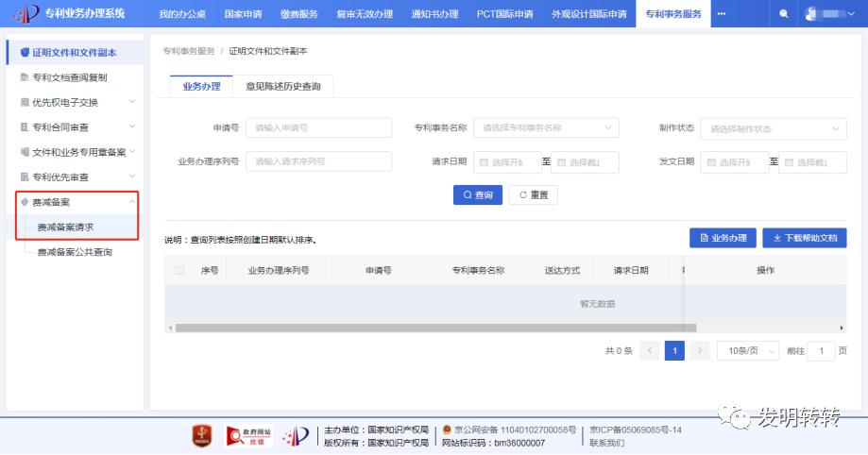Click the 文件和业务专用章备案 sidebar icon
Viewport: 868px width, 455px height.
[x=25, y=152]
